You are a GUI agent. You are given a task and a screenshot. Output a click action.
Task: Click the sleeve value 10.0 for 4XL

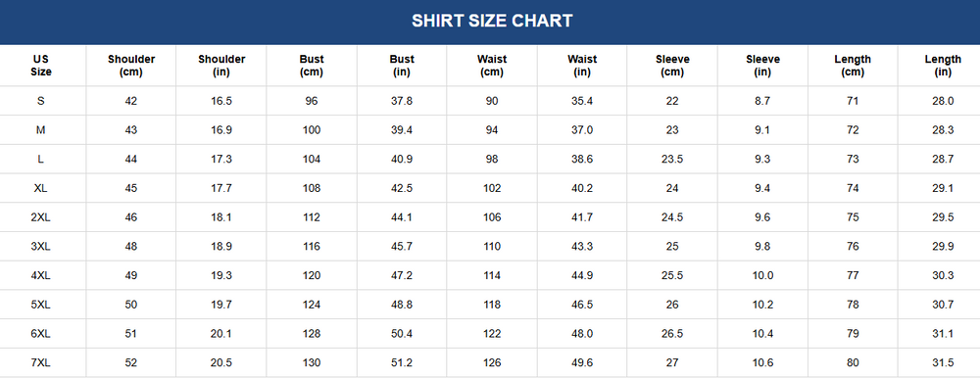pos(762,276)
